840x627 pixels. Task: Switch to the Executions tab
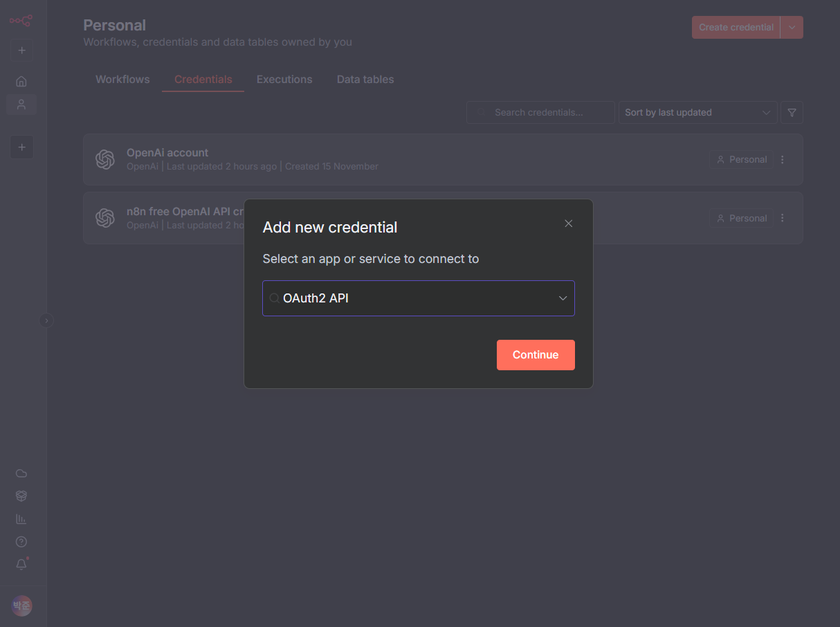pos(284,80)
